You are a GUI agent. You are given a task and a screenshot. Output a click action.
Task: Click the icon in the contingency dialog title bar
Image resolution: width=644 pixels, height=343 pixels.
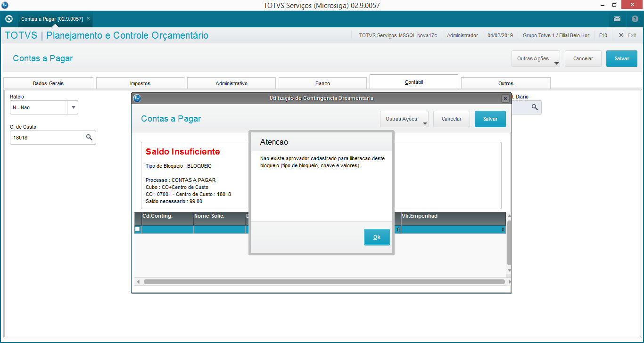[137, 98]
